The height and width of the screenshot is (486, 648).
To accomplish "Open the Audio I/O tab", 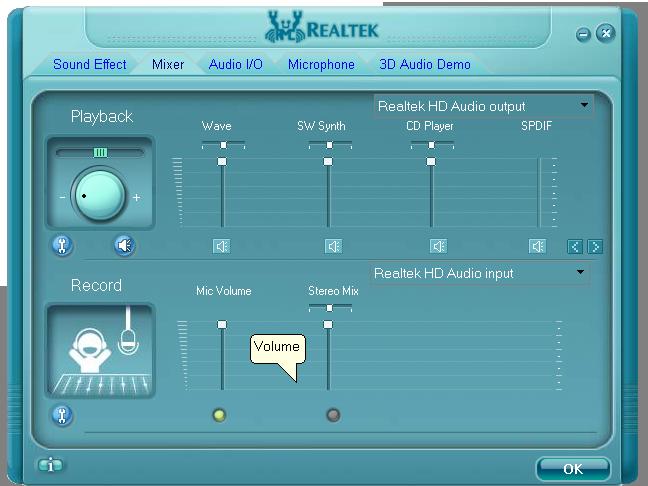I will click(x=236, y=64).
